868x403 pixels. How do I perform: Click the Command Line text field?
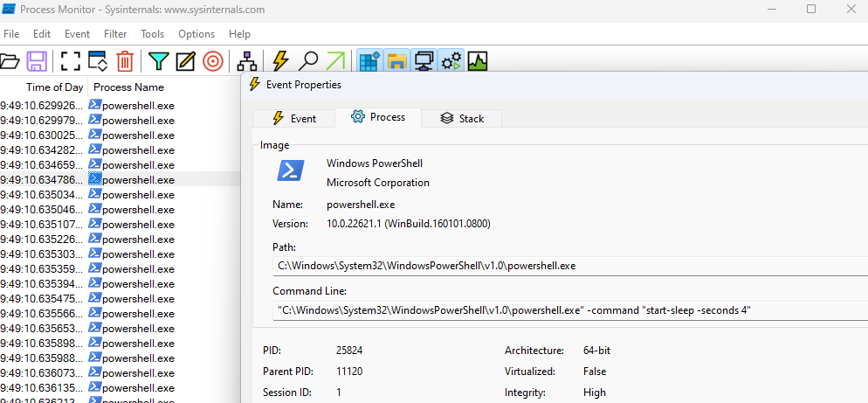coord(570,310)
